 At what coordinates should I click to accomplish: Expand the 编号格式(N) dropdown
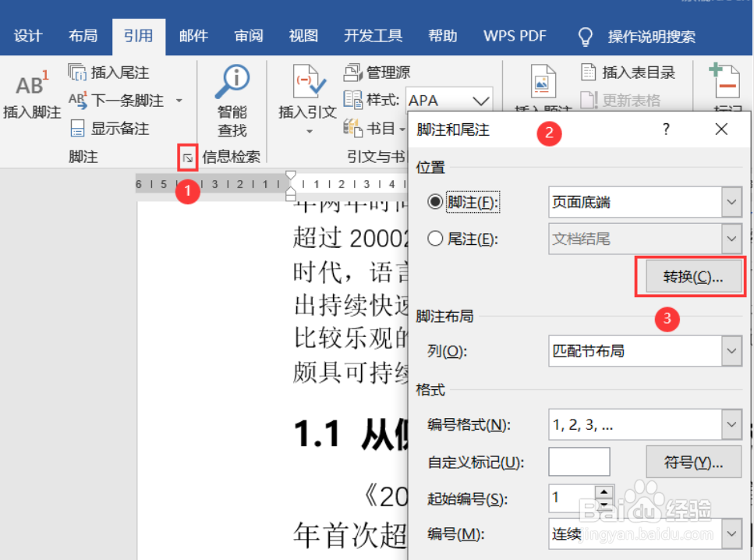tap(731, 425)
